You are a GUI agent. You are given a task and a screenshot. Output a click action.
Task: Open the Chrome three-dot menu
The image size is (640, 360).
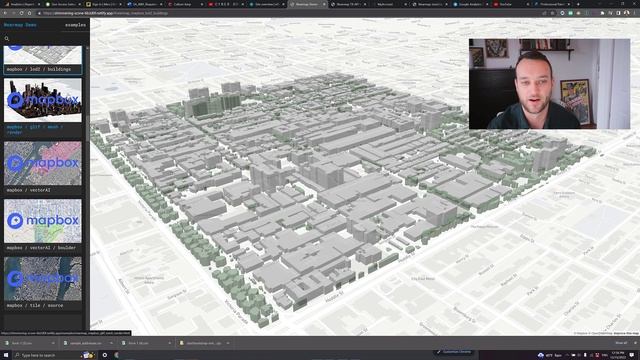(635, 13)
